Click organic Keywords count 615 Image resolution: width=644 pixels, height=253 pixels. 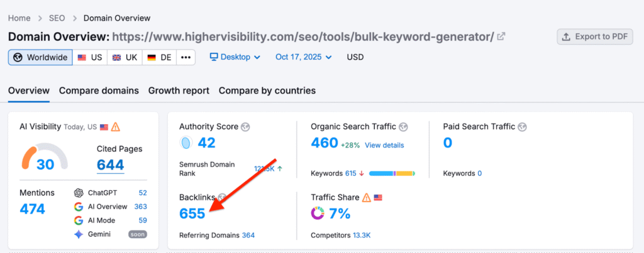(351, 173)
